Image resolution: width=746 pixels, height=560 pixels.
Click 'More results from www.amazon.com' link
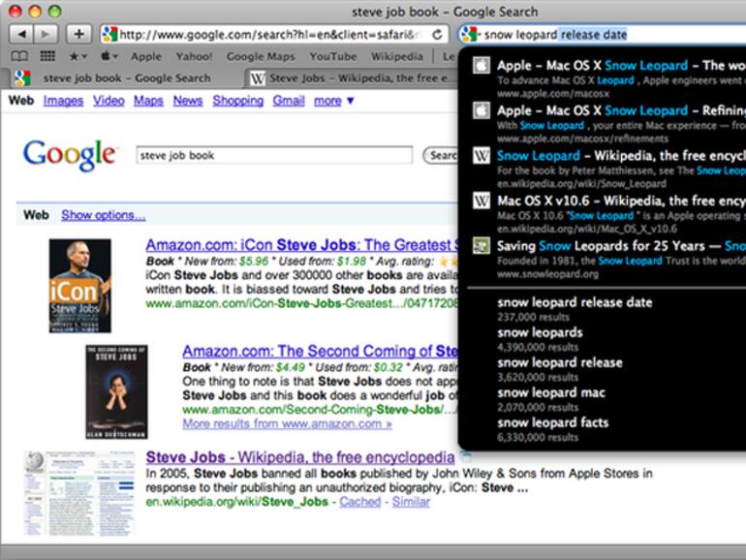[x=288, y=424]
